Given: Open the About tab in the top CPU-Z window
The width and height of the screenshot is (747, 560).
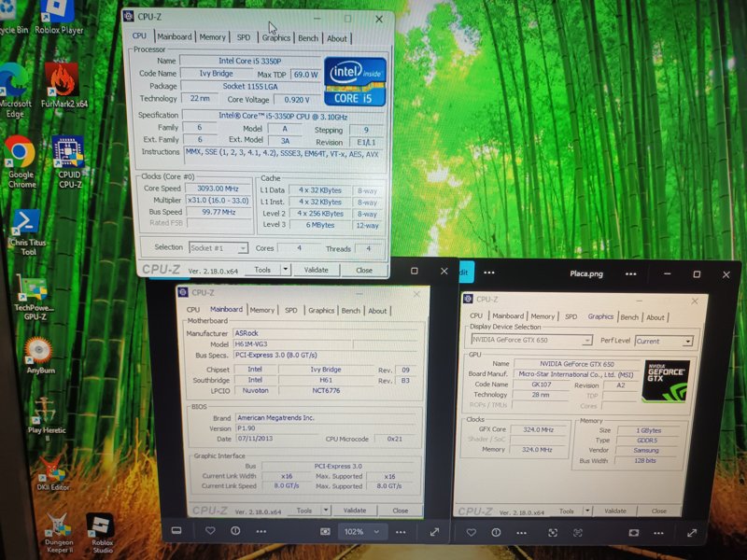Looking at the screenshot, I should point(337,38).
